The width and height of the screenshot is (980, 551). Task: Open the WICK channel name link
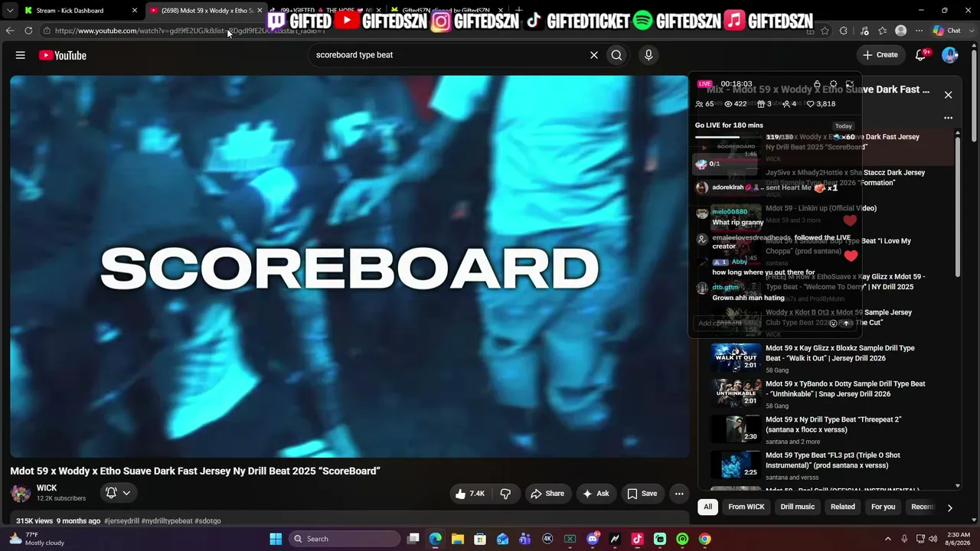click(47, 488)
